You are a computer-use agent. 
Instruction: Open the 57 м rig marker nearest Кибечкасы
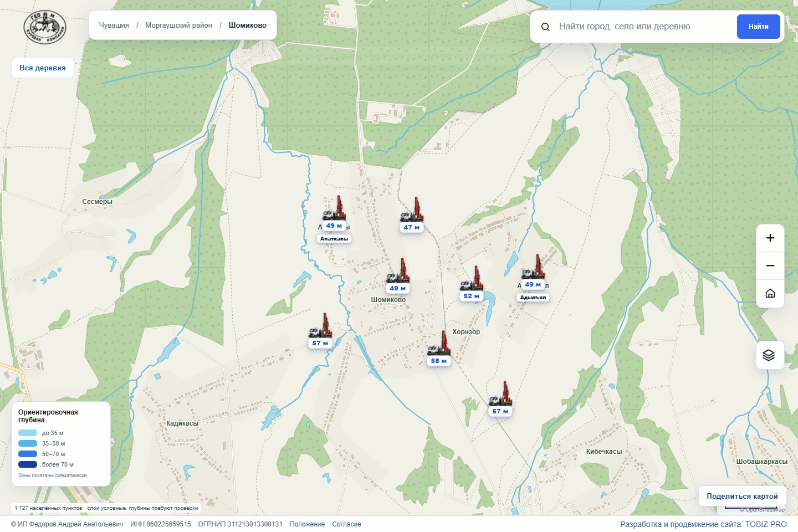click(x=500, y=399)
